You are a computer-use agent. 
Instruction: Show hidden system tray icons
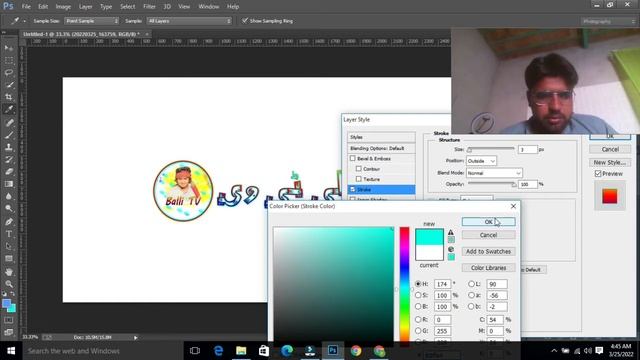pyautogui.click(x=554, y=351)
